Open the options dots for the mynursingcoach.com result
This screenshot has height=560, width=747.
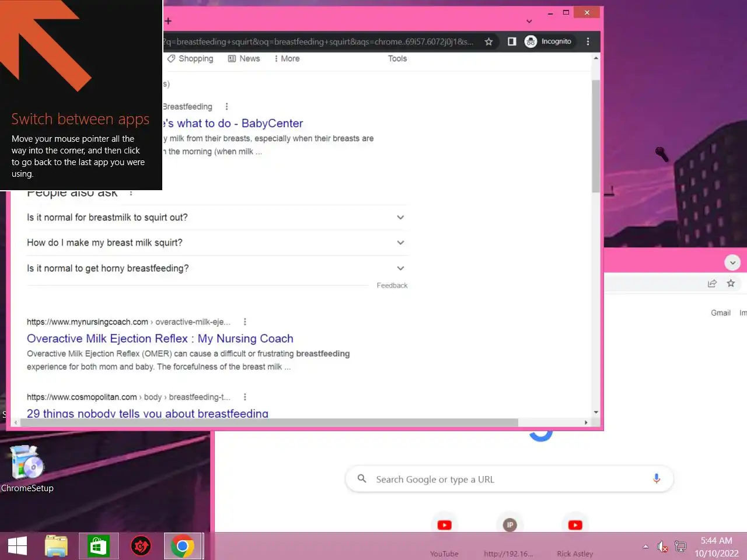pyautogui.click(x=245, y=322)
